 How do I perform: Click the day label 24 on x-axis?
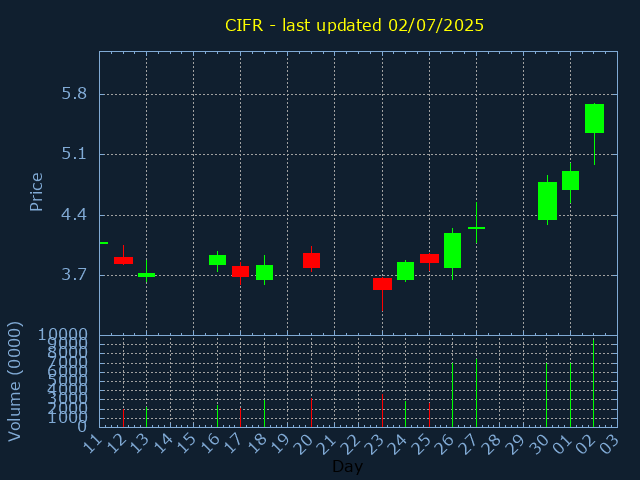click(399, 444)
